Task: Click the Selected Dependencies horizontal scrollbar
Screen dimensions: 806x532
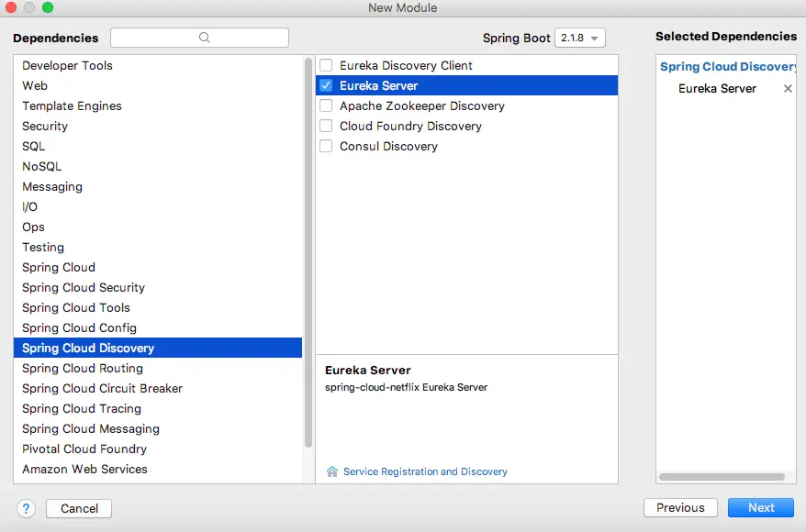Action: 722,477
